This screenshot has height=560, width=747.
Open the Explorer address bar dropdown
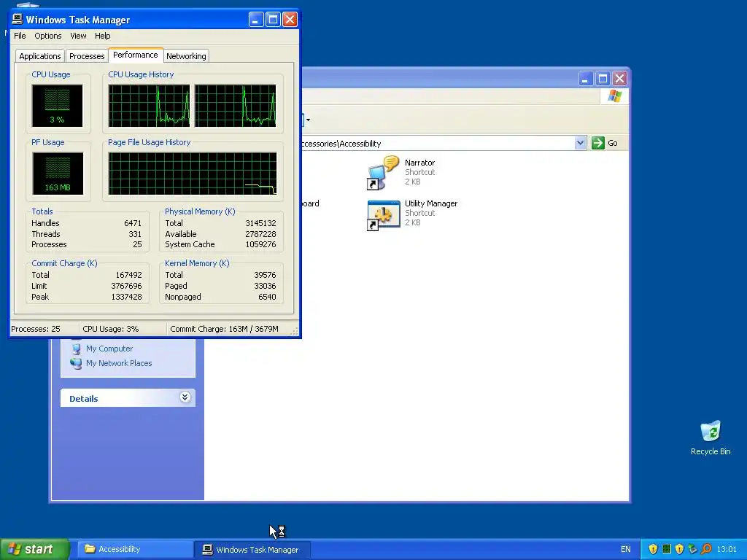pyautogui.click(x=580, y=143)
